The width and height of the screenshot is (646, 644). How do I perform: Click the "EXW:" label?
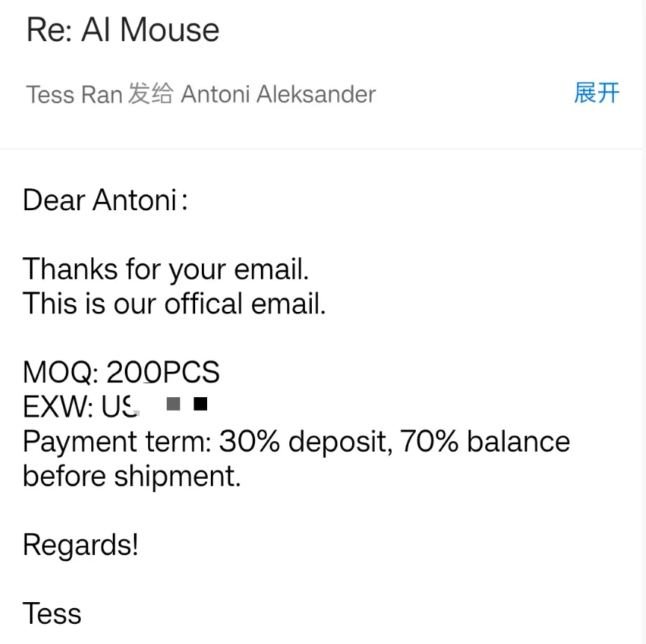[58, 407]
